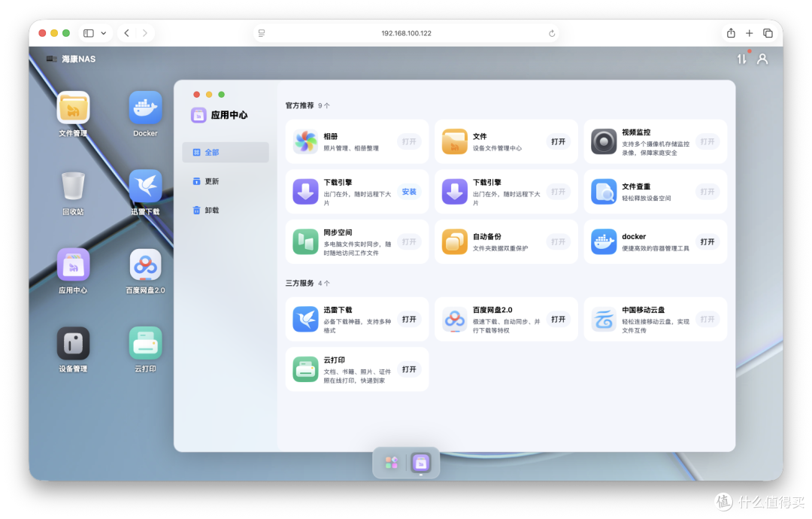Click 打开 button for 百度网盘2.0 in list

(x=558, y=319)
